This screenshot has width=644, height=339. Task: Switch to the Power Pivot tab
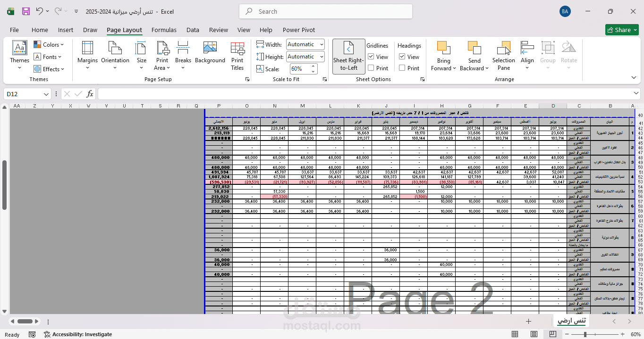coord(299,30)
